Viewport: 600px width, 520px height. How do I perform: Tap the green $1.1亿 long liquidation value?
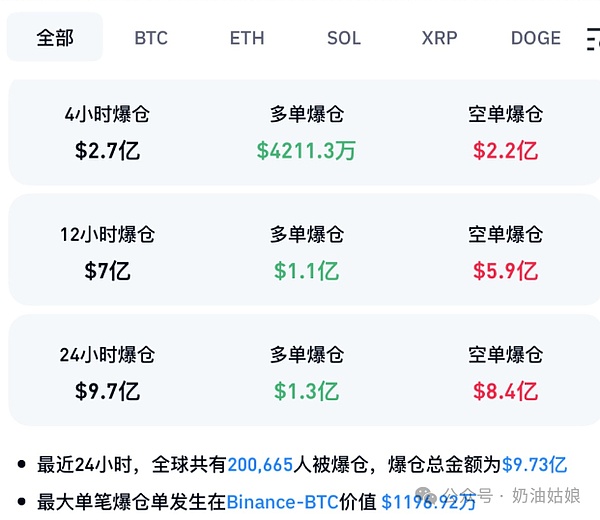[x=306, y=270]
